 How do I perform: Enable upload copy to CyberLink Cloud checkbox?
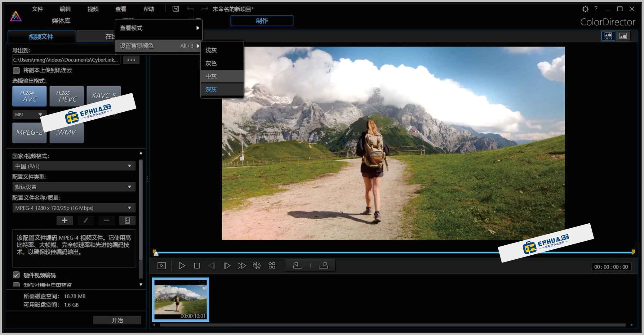pyautogui.click(x=16, y=70)
